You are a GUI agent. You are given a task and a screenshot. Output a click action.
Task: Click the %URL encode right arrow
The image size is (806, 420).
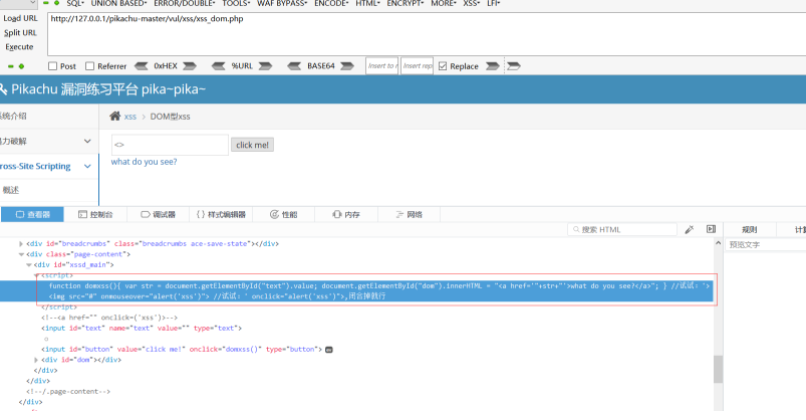(265, 66)
